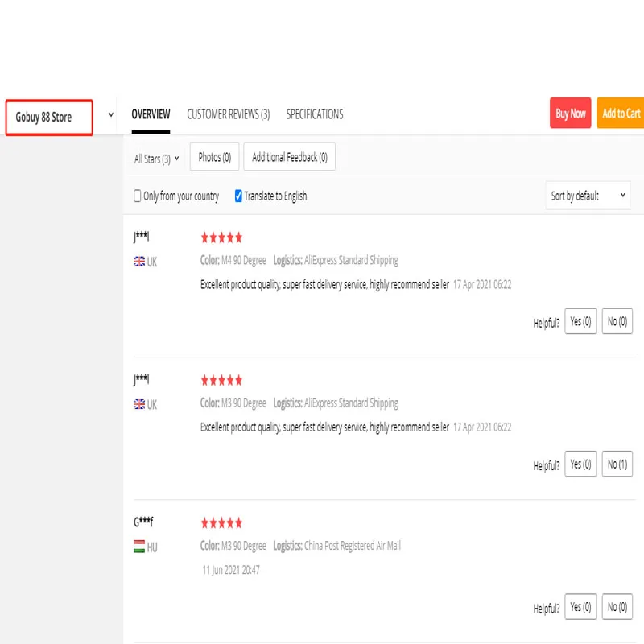Click the UK flag on the J***l M3 90 Degree review
The height and width of the screenshot is (644, 644).
tap(139, 404)
